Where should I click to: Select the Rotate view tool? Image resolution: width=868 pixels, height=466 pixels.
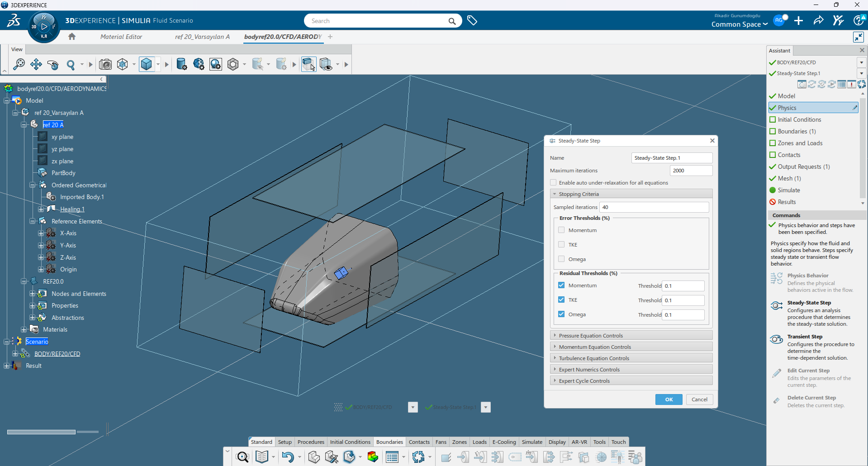tap(53, 64)
